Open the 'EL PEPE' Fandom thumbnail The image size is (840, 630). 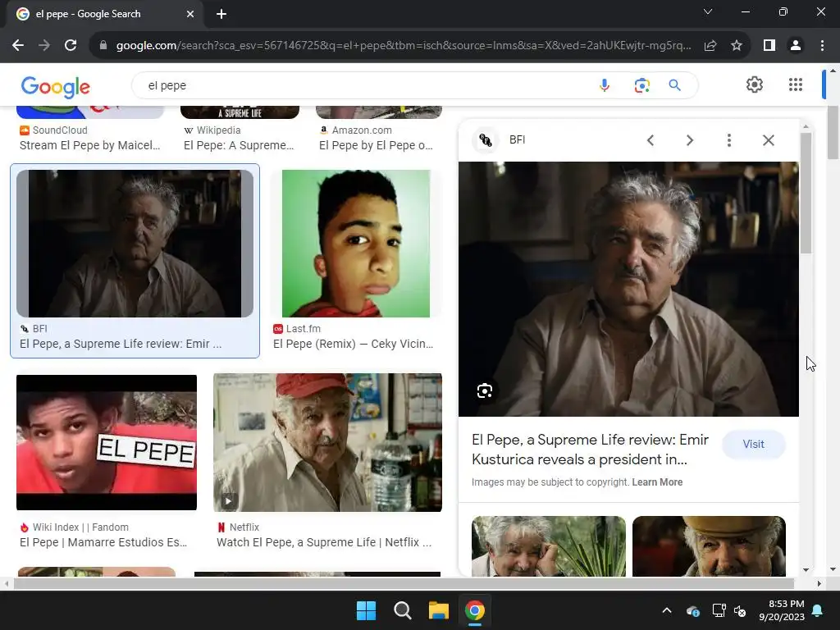(x=107, y=442)
